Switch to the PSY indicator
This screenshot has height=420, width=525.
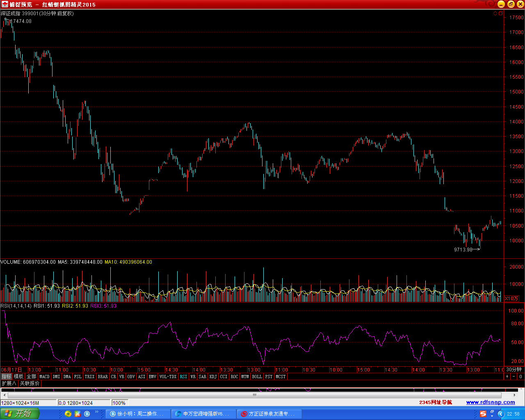(x=269, y=377)
